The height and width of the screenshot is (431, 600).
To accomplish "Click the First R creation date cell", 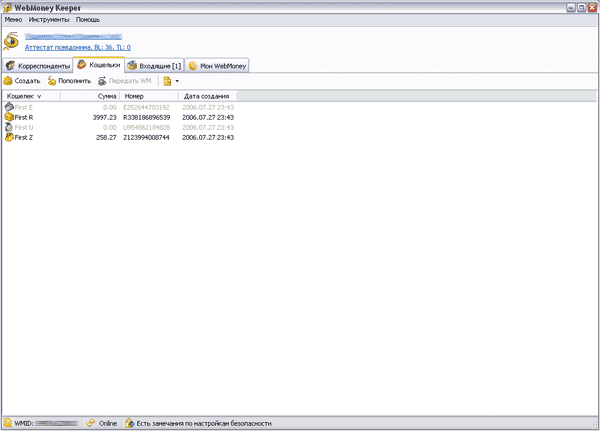I will 208,118.
